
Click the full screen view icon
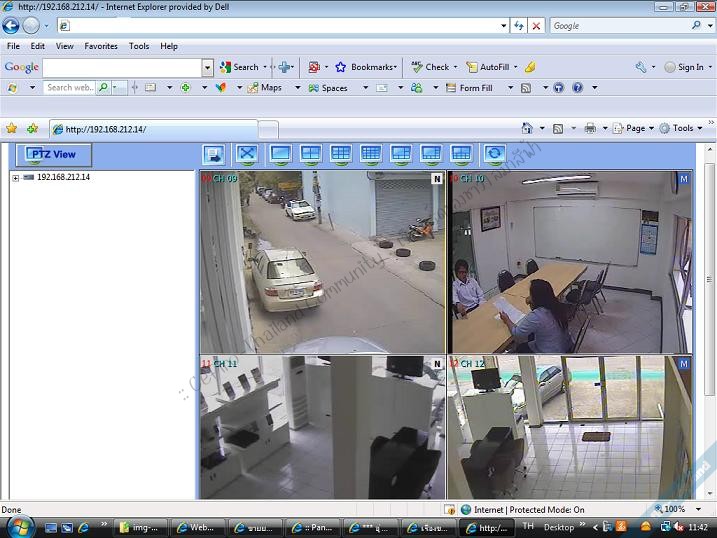248,154
